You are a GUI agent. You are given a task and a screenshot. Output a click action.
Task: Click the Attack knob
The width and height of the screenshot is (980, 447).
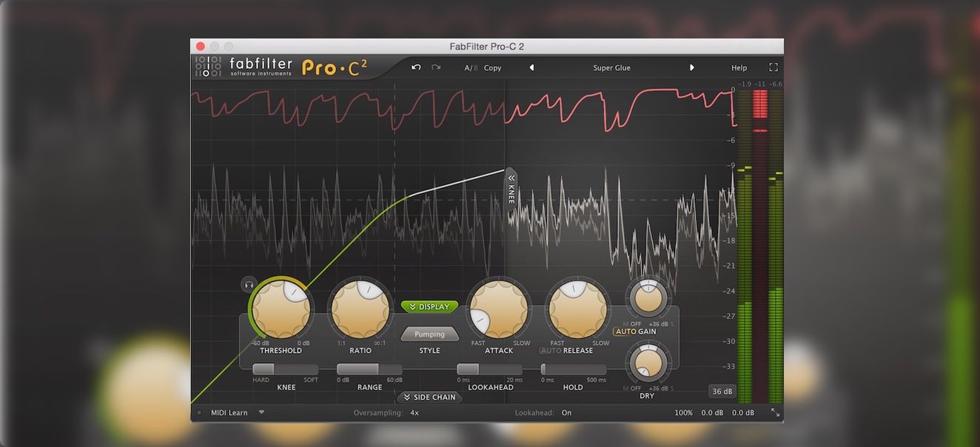[498, 309]
